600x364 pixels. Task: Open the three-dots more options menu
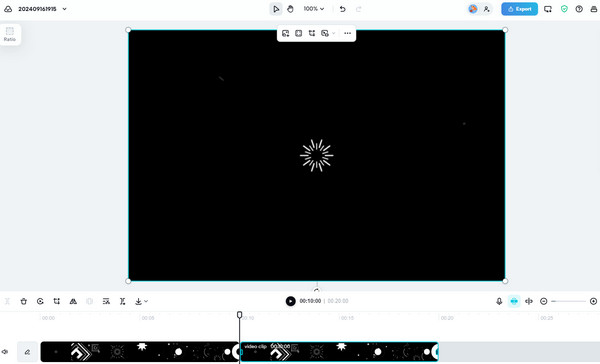347,33
